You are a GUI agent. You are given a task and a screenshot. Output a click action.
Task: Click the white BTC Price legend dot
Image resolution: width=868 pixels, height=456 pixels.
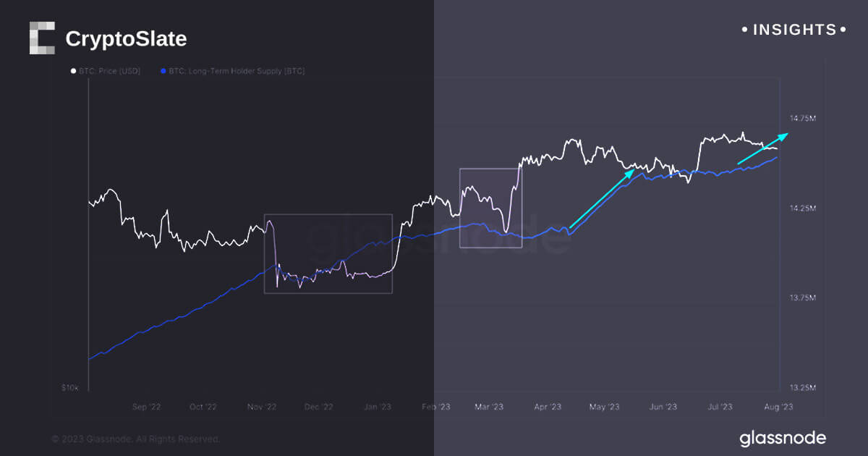tap(72, 71)
